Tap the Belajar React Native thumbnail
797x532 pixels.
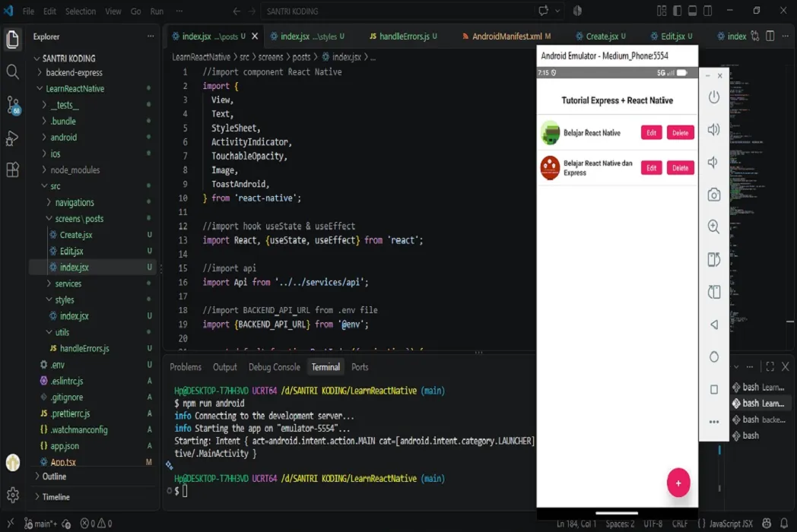(x=550, y=132)
